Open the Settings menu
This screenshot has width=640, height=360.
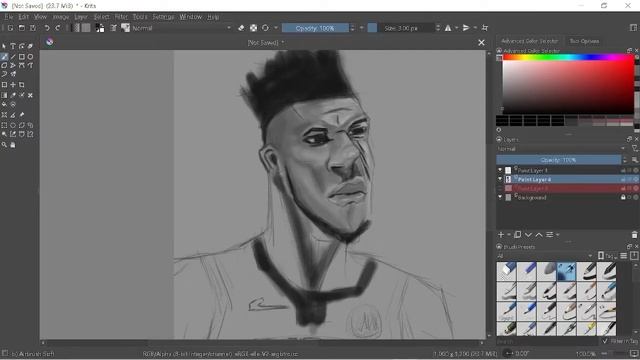coord(163,17)
